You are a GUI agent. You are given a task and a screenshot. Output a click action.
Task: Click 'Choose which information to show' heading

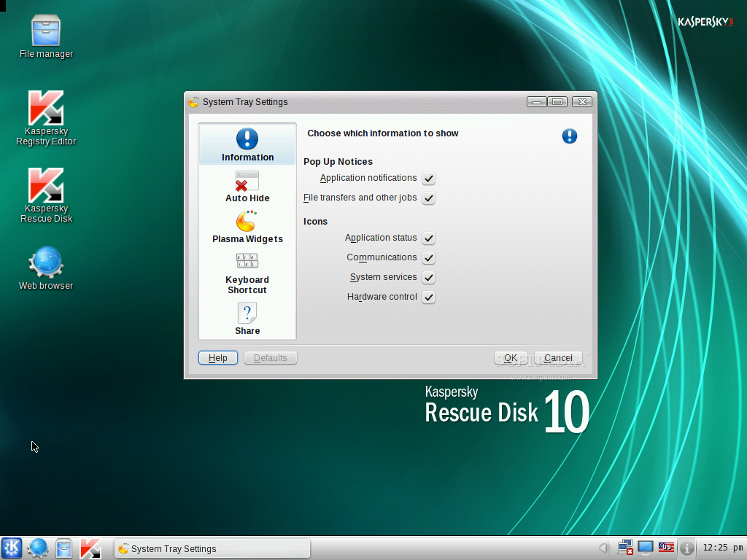click(x=382, y=133)
